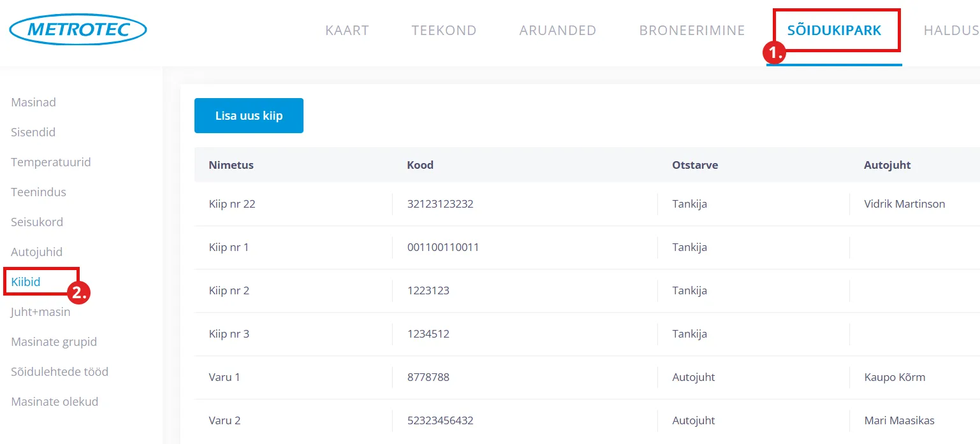Select the Varu 2 chip row

[224, 420]
